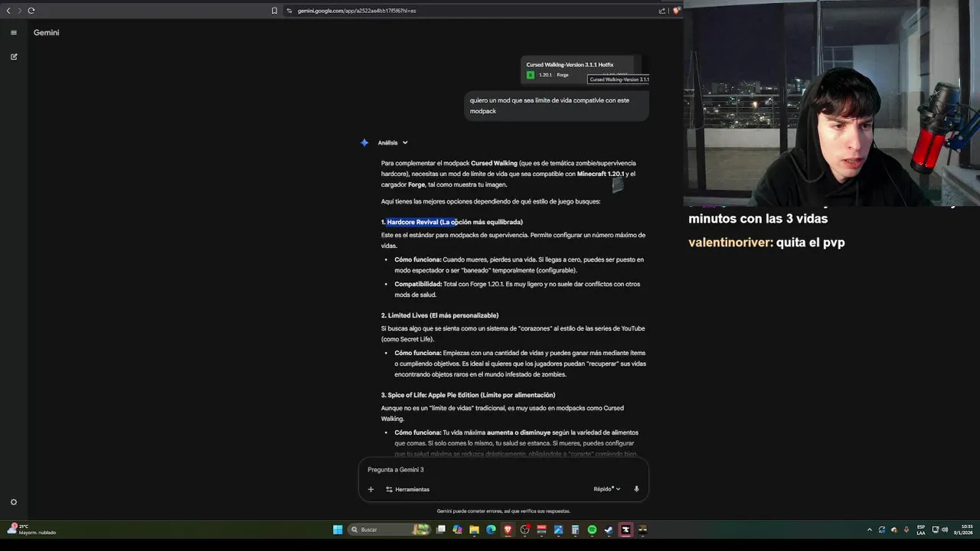Bookmark this page in the address bar

click(x=274, y=11)
